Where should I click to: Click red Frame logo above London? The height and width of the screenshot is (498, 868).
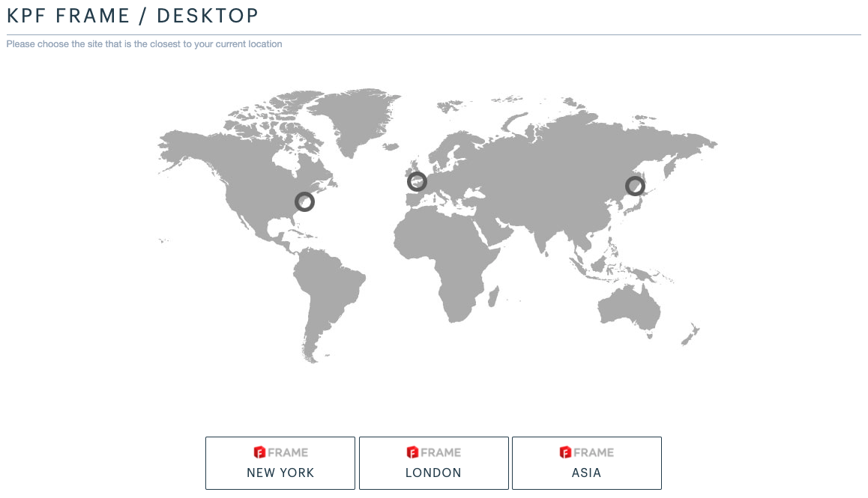tap(413, 452)
